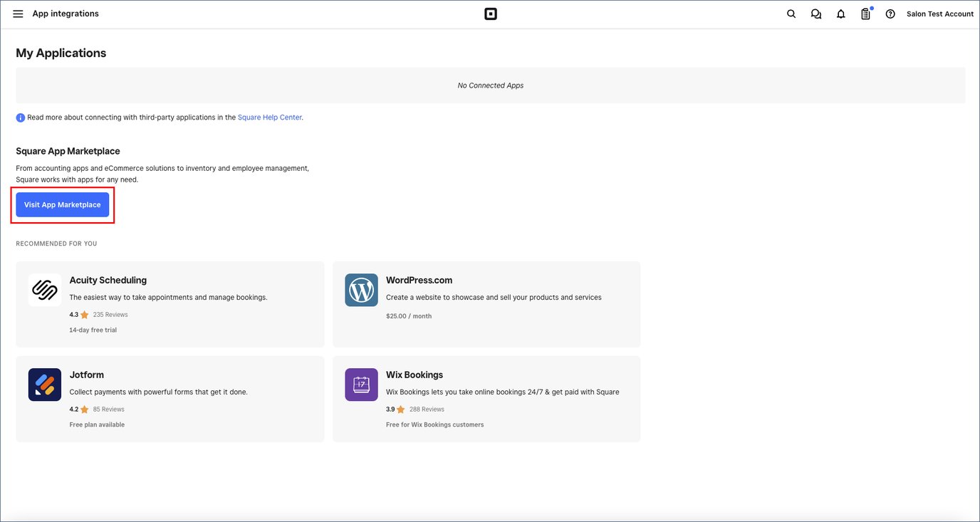Open the Salon Test Account menu
Image resolution: width=980 pixels, height=522 pixels.
coord(939,13)
